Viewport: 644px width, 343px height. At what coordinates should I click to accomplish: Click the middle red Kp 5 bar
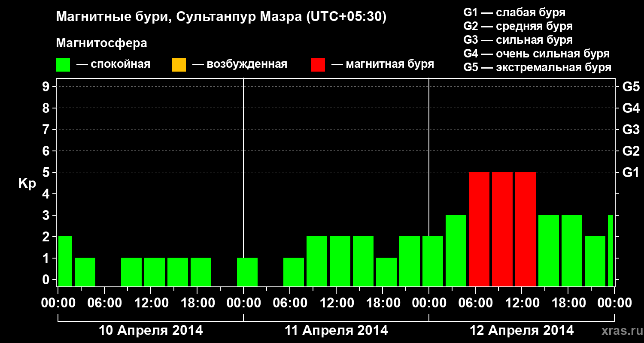point(502,229)
